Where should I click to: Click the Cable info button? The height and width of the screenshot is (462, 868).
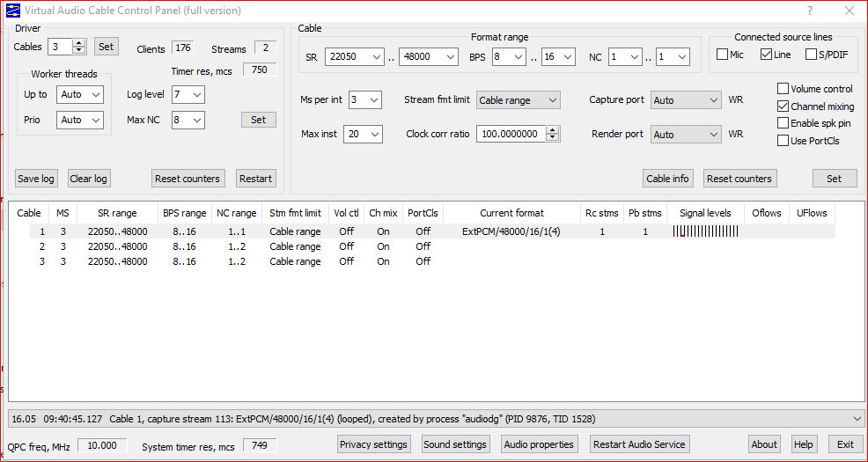tap(667, 179)
